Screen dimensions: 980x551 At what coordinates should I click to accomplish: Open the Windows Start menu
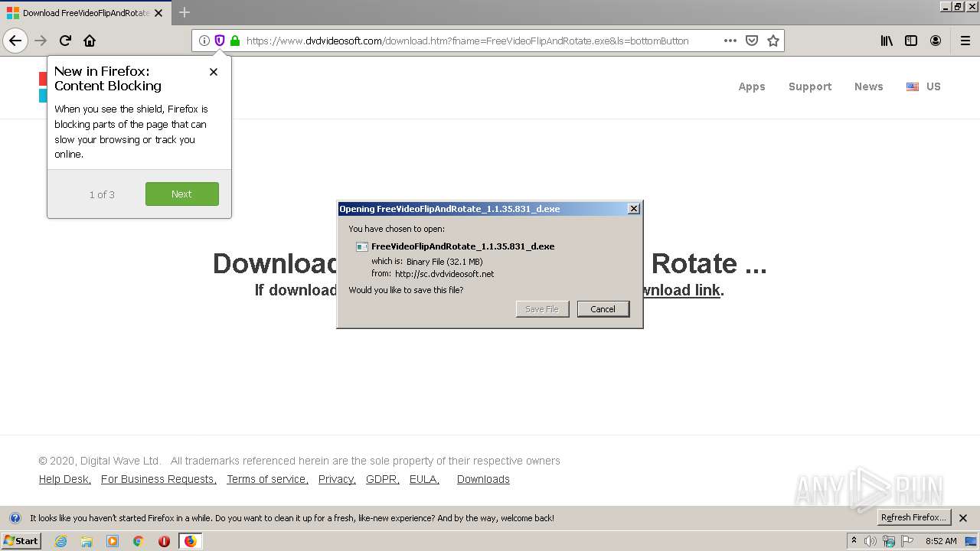pos(21,541)
